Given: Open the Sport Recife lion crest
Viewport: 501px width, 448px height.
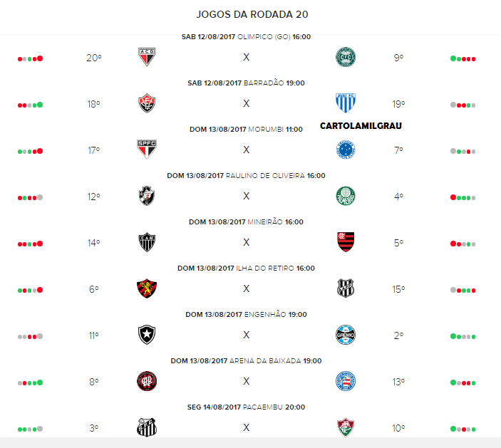Looking at the screenshot, I should tap(147, 288).
